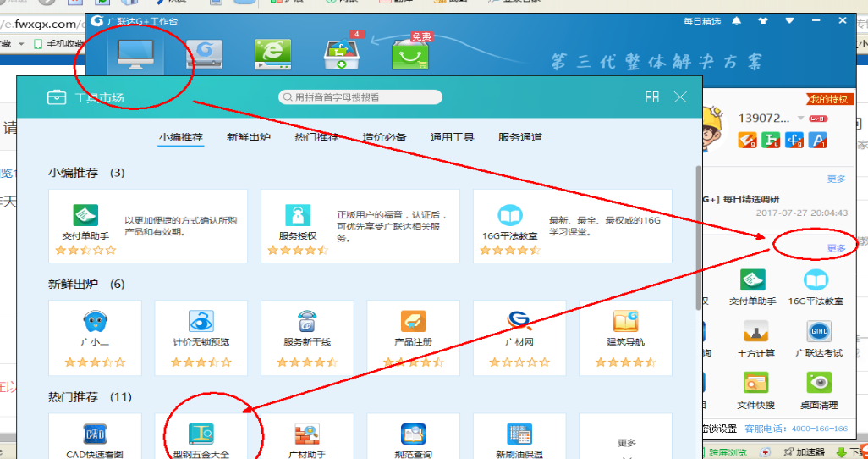Click the user avatar with yellow helmet
The width and height of the screenshot is (868, 459).
(712, 129)
